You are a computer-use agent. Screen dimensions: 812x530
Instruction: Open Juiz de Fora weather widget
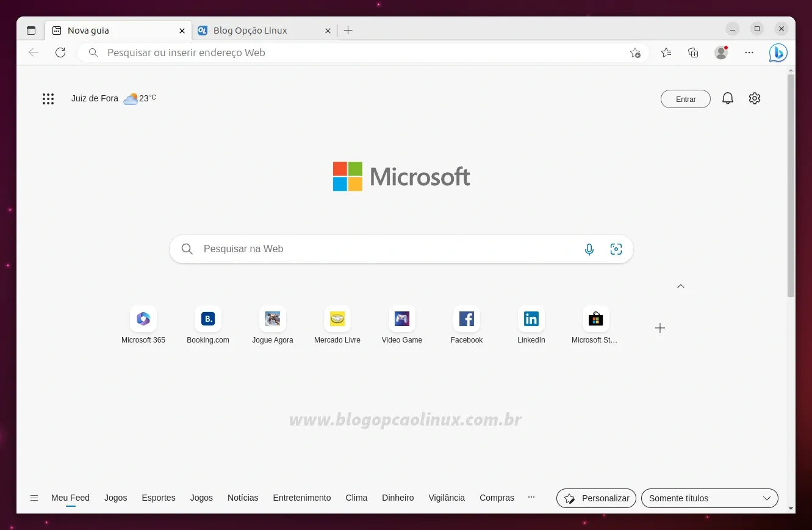[113, 98]
